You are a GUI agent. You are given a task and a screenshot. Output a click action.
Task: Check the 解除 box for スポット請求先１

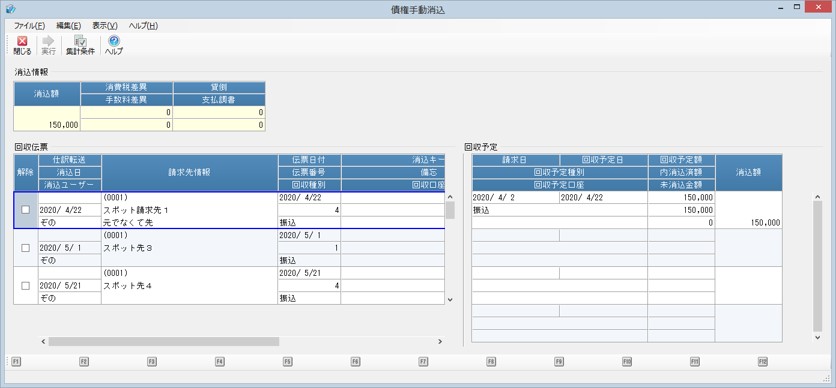pos(25,210)
